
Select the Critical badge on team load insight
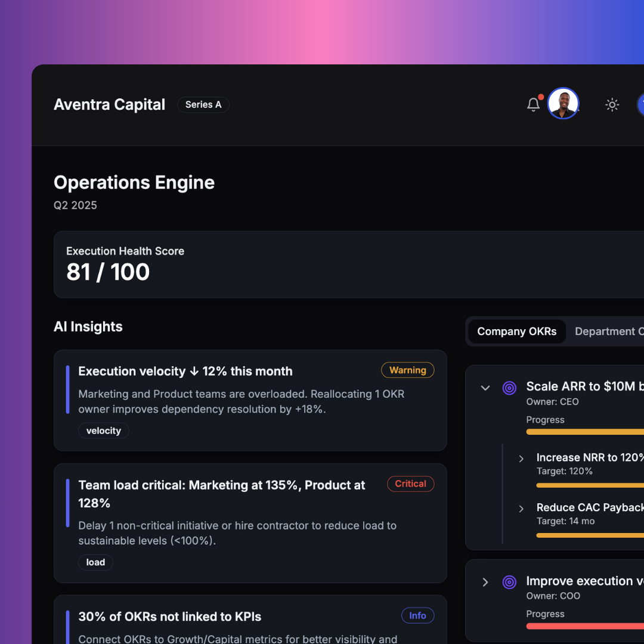[410, 484]
